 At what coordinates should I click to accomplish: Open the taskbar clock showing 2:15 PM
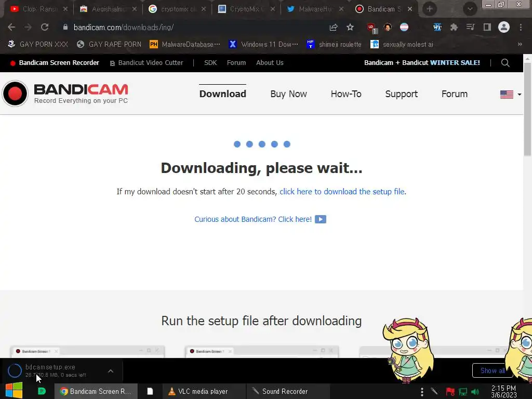pyautogui.click(x=503, y=392)
